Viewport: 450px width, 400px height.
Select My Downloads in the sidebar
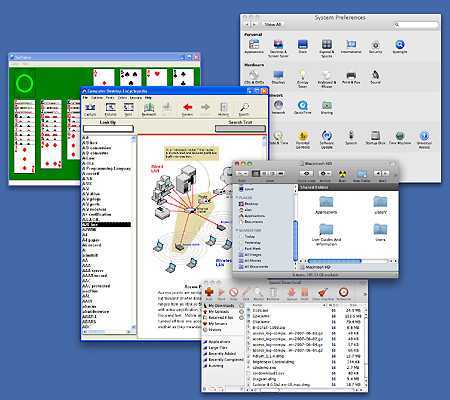(x=221, y=306)
